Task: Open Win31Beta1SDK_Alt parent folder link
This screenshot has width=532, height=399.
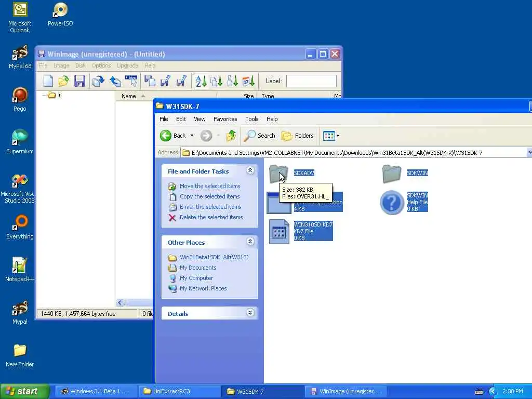Action: 214,257
